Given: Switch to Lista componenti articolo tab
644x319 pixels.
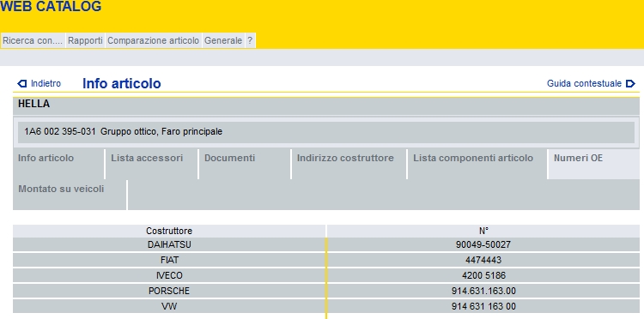Looking at the screenshot, I should click(477, 164).
